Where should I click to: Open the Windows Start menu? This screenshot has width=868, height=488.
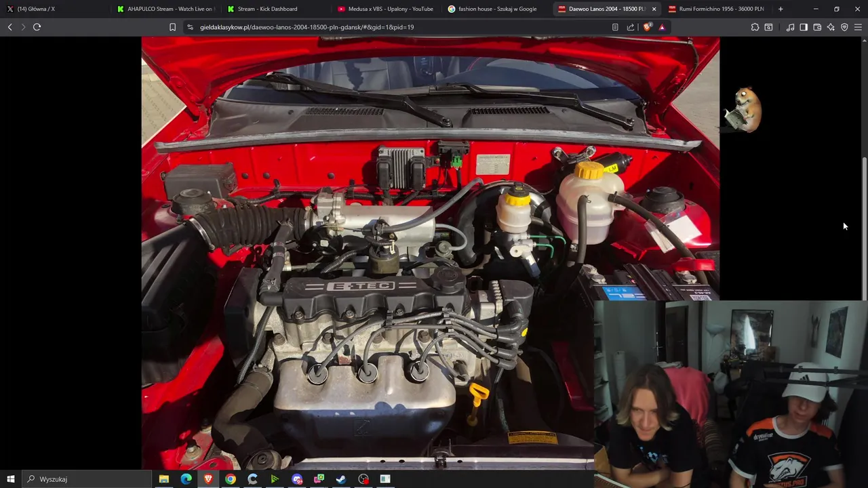click(x=10, y=479)
